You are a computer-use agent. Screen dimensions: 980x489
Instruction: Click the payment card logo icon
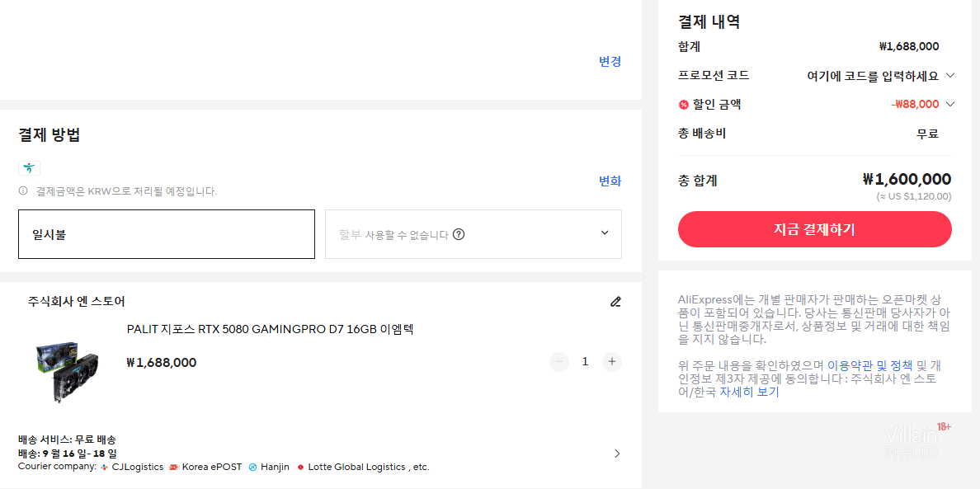click(x=29, y=168)
